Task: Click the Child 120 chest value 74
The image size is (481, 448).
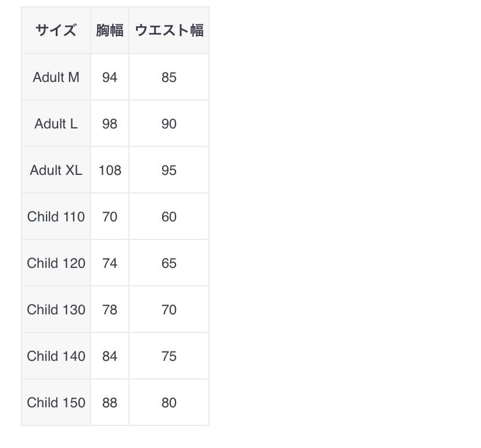Action: [110, 263]
